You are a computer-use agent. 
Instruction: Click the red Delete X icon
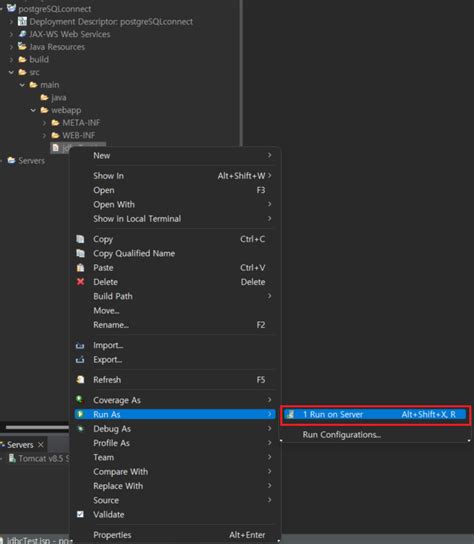(80, 282)
